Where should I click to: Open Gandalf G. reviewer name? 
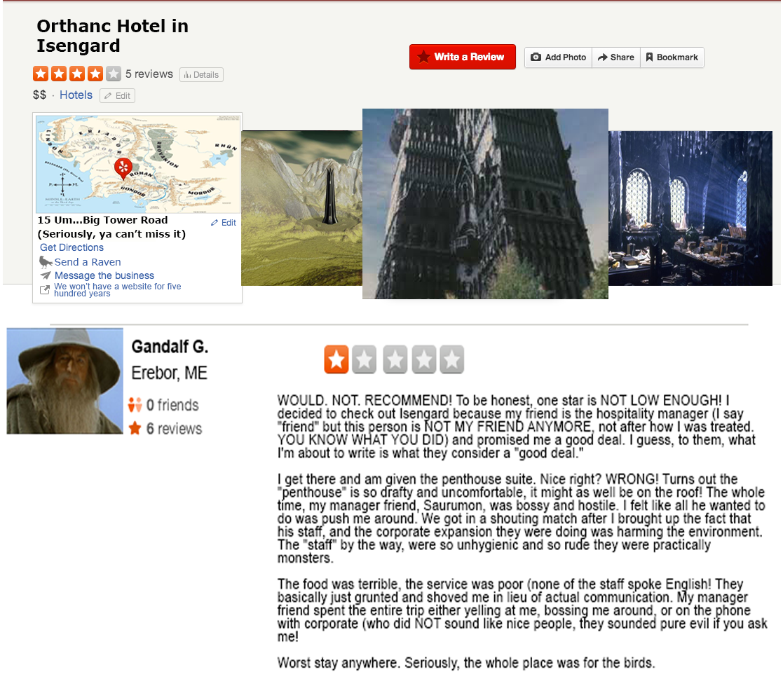coord(170,347)
